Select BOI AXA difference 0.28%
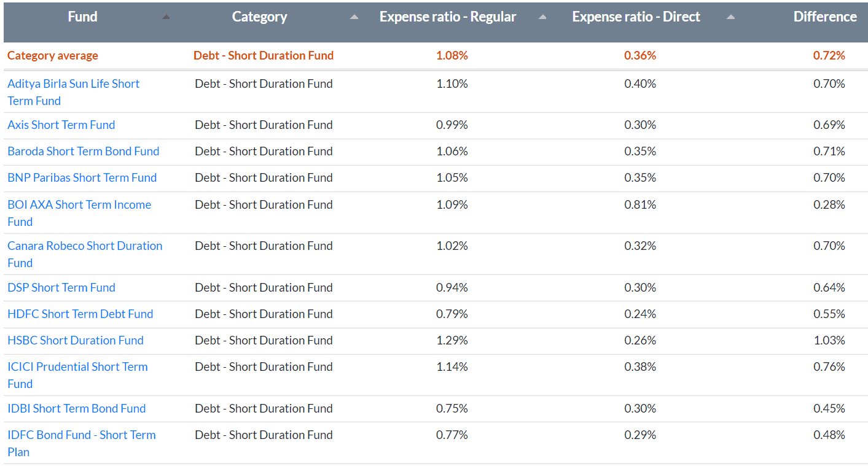The image size is (868, 466). click(829, 204)
